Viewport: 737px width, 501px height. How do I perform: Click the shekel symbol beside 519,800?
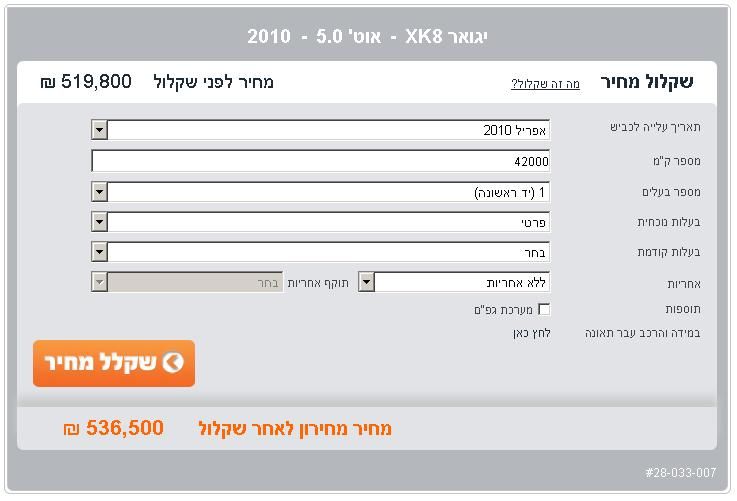coord(48,83)
